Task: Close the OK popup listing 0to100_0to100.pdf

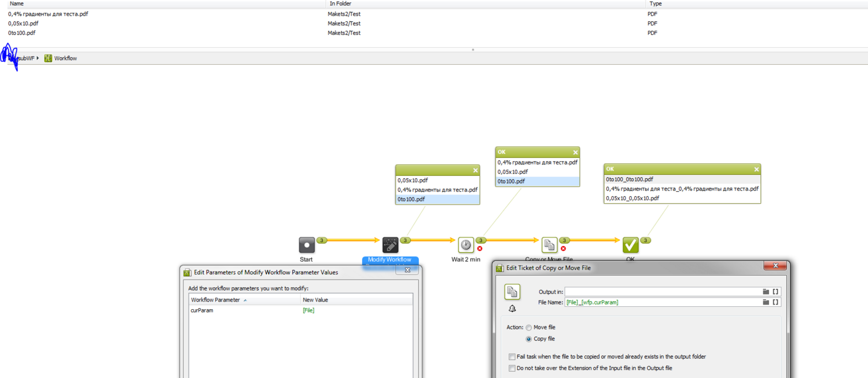Action: coord(756,169)
